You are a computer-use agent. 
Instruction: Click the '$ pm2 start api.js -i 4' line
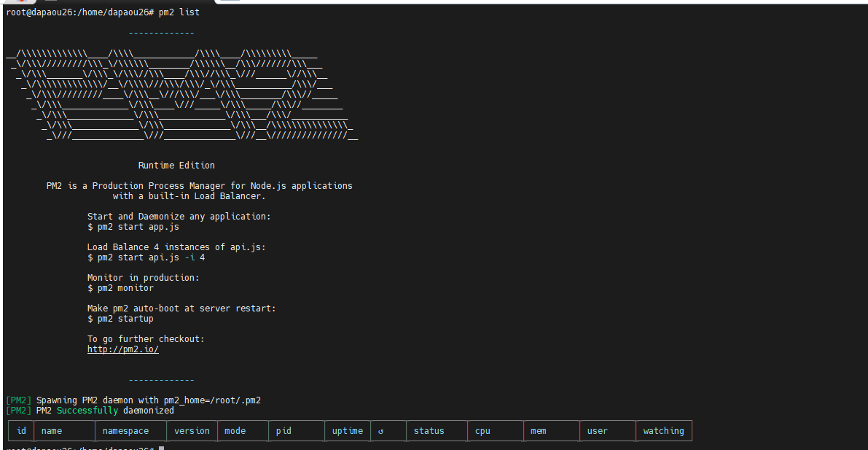pyautogui.click(x=146, y=257)
